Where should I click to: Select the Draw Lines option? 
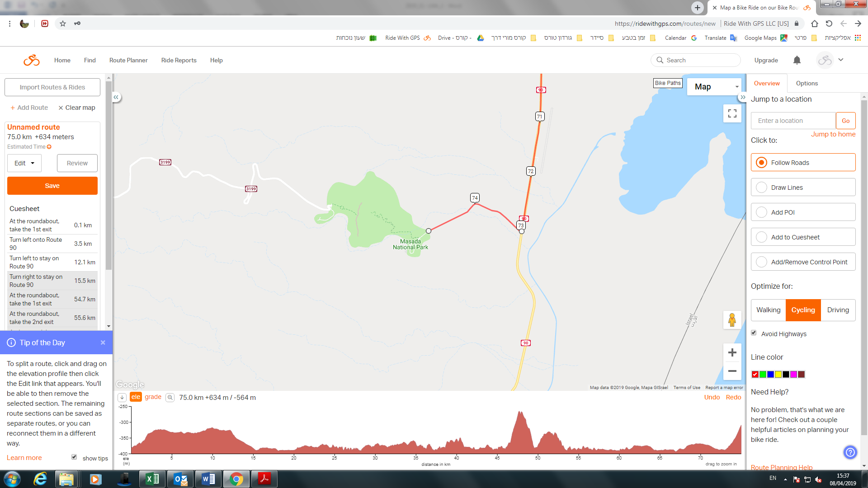tap(803, 188)
